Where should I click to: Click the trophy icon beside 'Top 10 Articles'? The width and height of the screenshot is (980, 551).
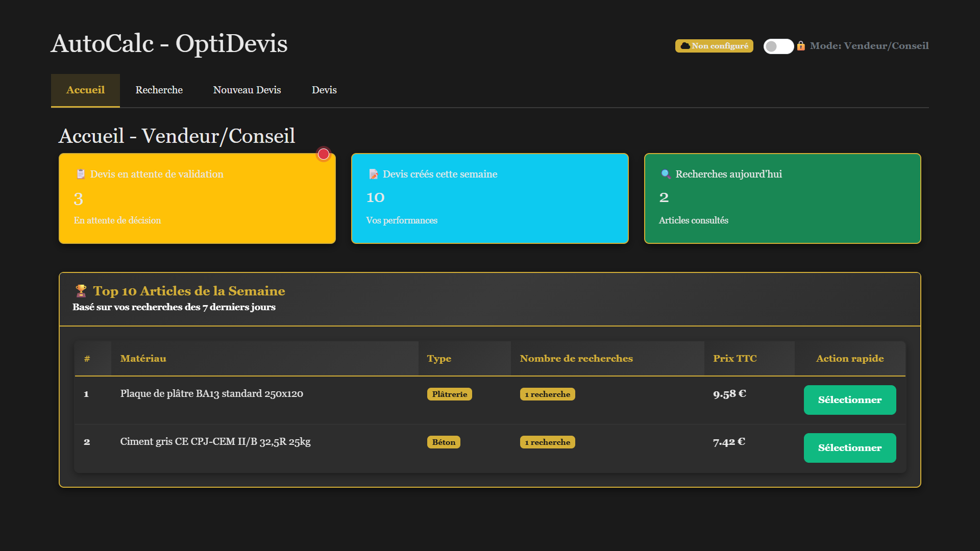click(x=80, y=291)
